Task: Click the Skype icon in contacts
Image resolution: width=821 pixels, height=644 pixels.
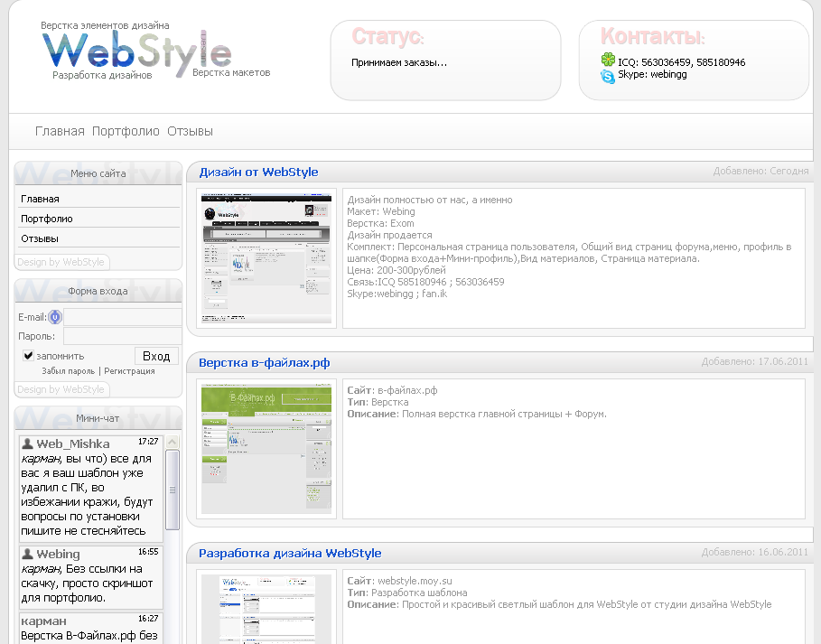Action: point(608,77)
